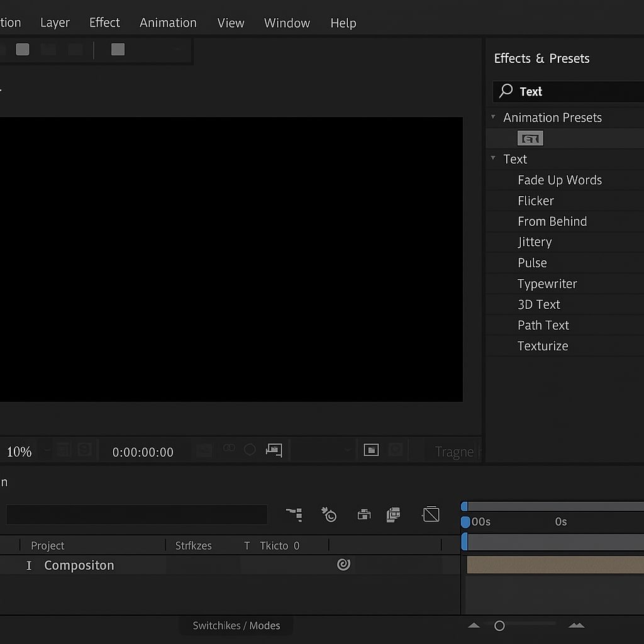Open the composition flowchart icon in timeline
644x644 pixels.
pos(294,514)
